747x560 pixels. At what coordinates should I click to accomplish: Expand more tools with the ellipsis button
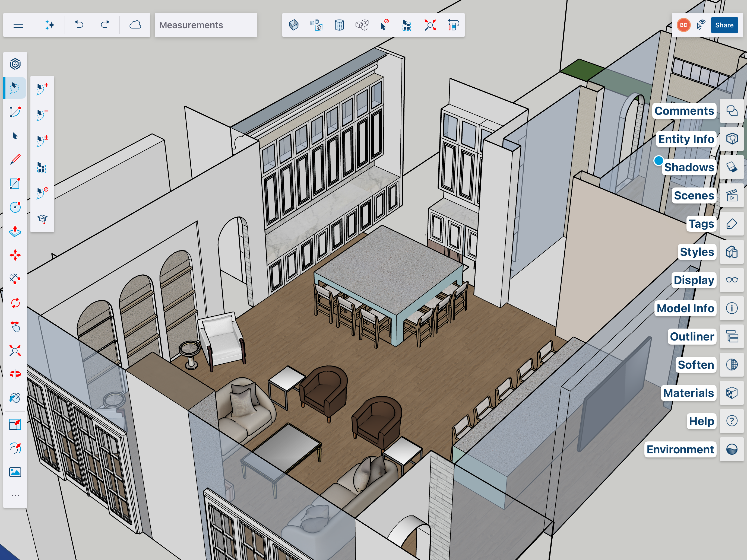15,495
